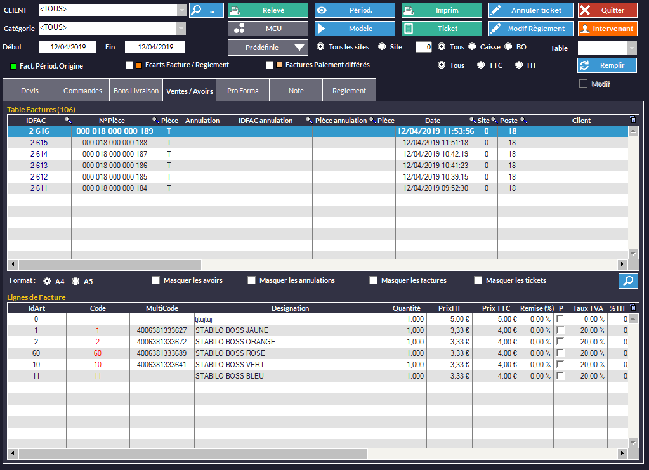This screenshot has height=470, width=649.
Task: Click the Annuler ticket button
Action: [531, 10]
